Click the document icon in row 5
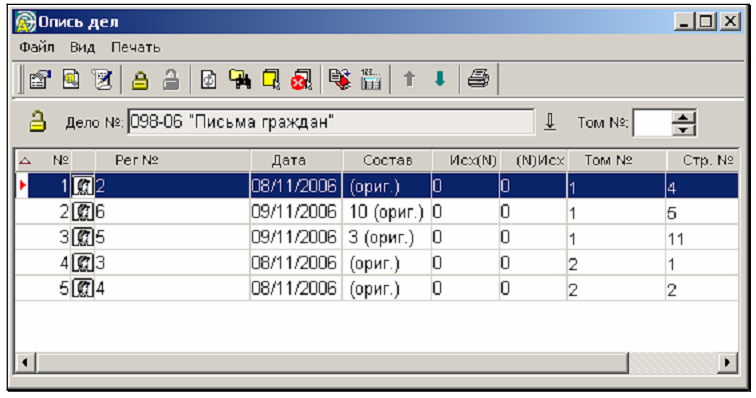The image size is (756, 398). click(83, 288)
